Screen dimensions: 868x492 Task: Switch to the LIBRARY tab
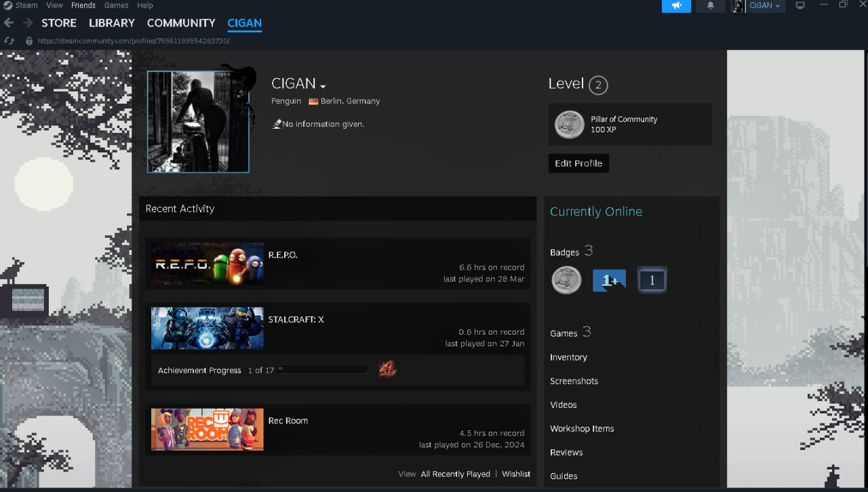[x=111, y=22]
